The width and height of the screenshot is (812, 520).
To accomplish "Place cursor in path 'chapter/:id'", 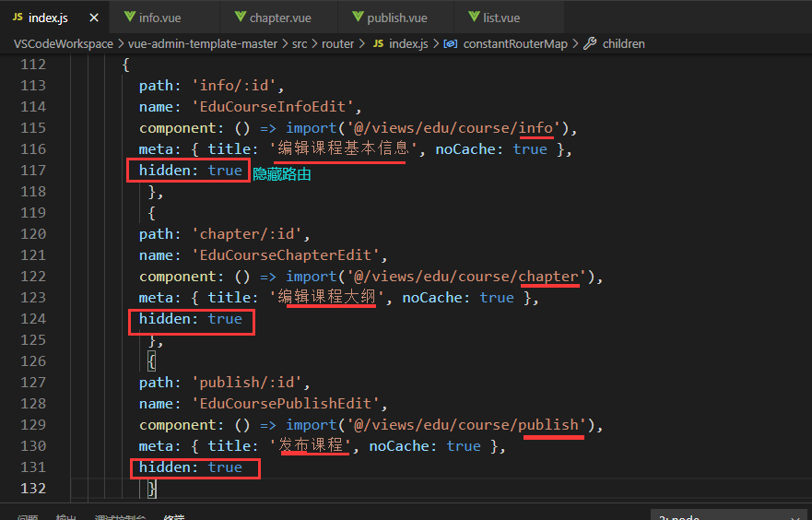I will click(248, 234).
